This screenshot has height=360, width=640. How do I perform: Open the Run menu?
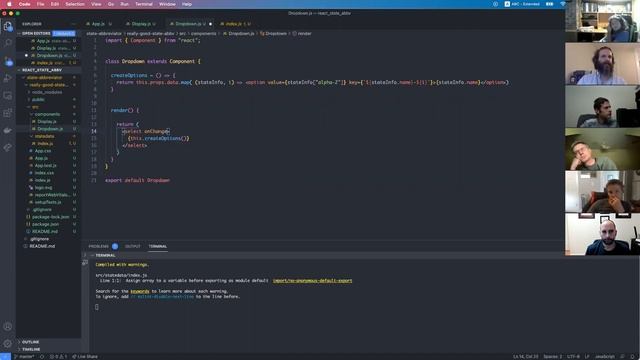tap(124, 4)
